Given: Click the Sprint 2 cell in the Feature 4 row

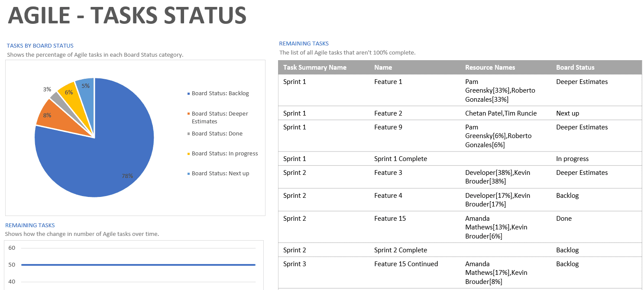Looking at the screenshot, I should tap(294, 195).
